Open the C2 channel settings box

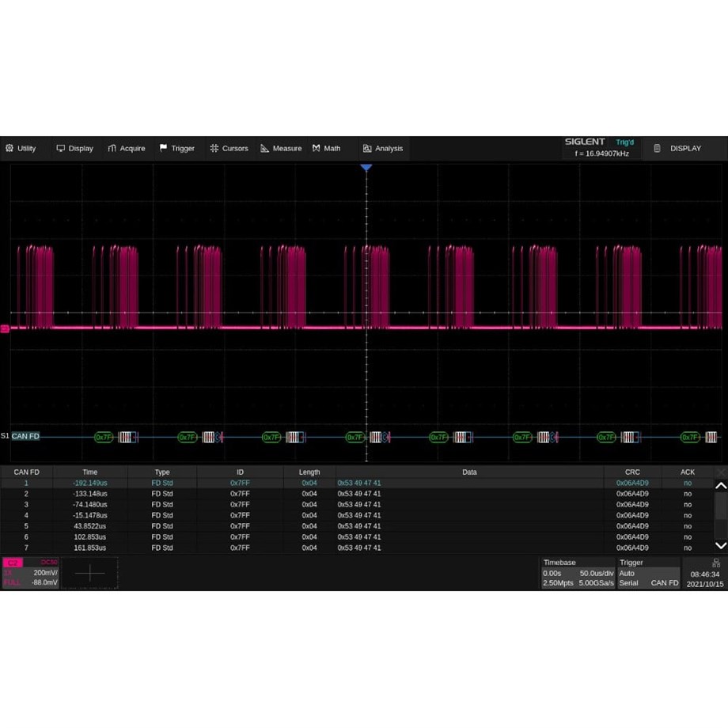[31, 572]
